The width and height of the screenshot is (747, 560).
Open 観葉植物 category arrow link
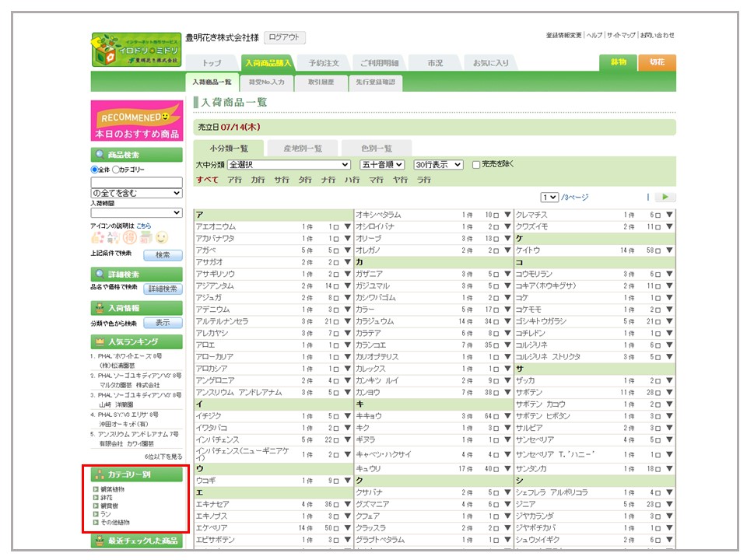click(x=96, y=489)
